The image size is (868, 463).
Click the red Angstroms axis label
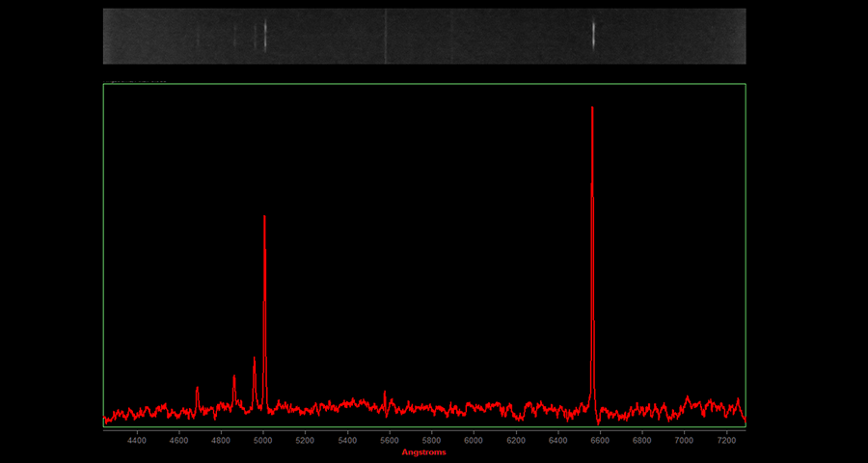click(424, 452)
